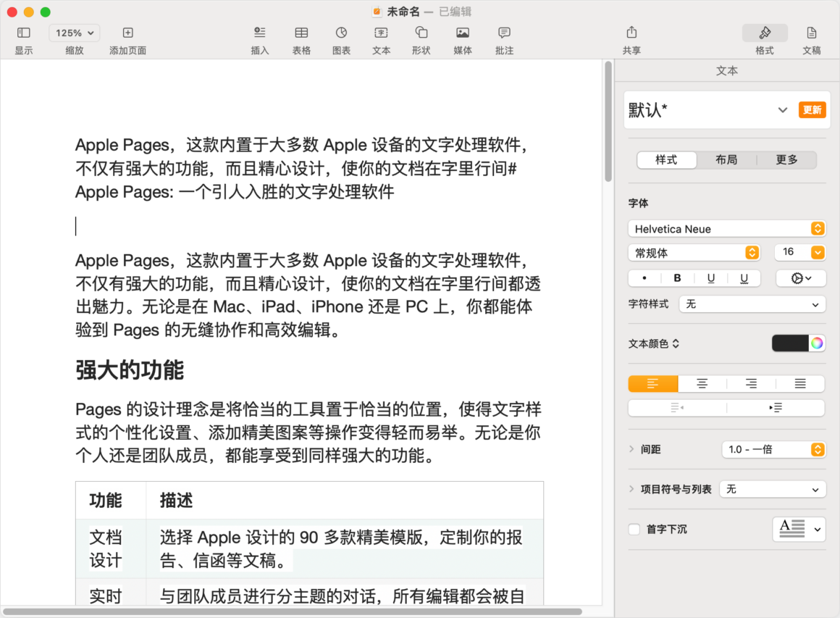Open the 1.0 - 一倍 line spacing dropdown
840x618 pixels.
(773, 449)
